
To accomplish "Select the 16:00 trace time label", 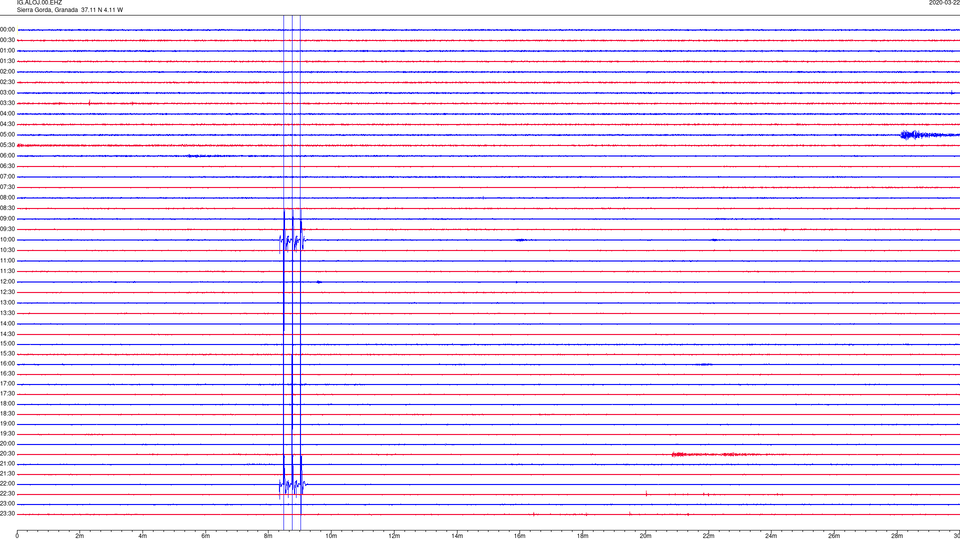I will (7, 364).
